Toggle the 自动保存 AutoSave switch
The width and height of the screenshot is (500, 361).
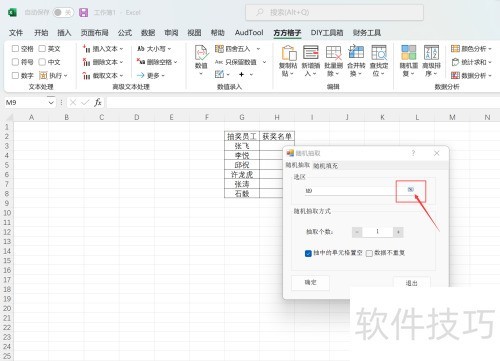click(x=63, y=13)
